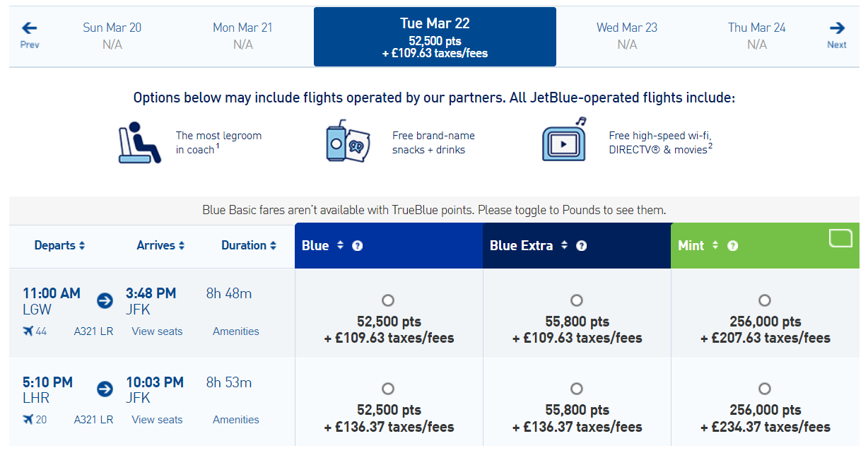Click the airplane seat icon showing 44

29,330
